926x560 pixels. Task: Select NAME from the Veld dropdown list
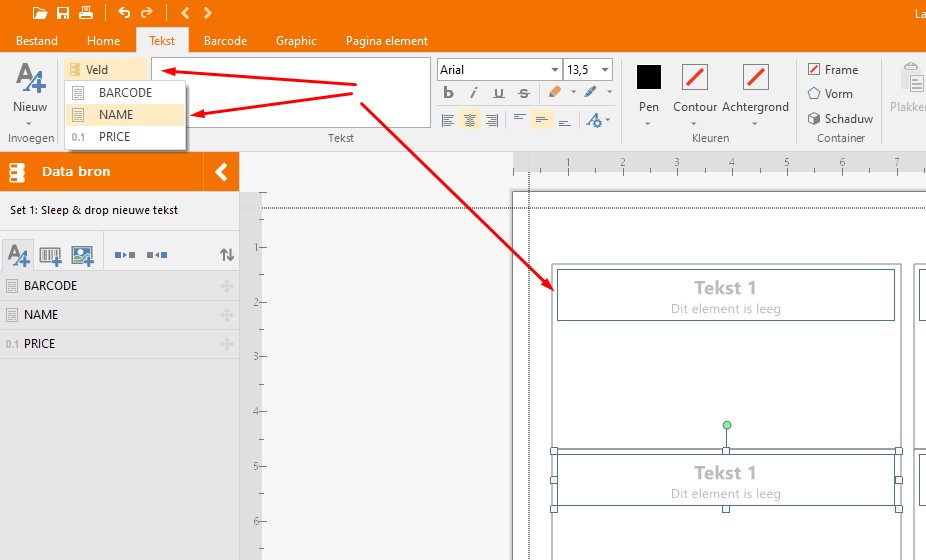coord(116,115)
